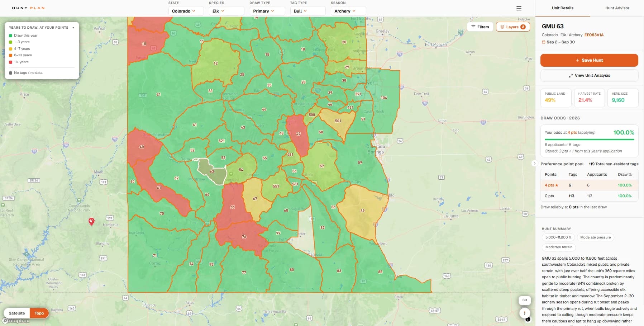Click the red map pin near Monticello
Image resolution: width=644 pixels, height=326 pixels.
click(x=91, y=221)
